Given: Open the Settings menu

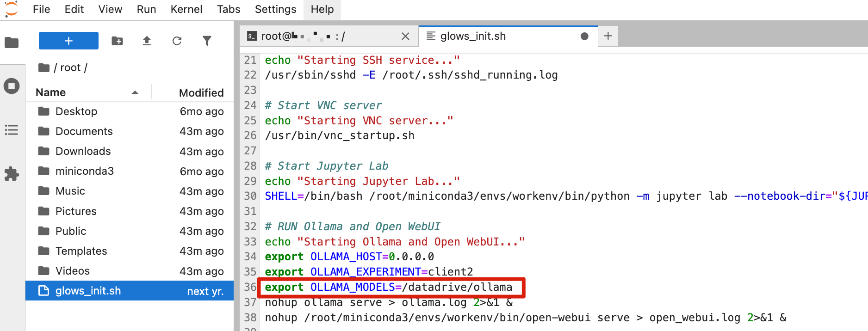Looking at the screenshot, I should click(275, 9).
